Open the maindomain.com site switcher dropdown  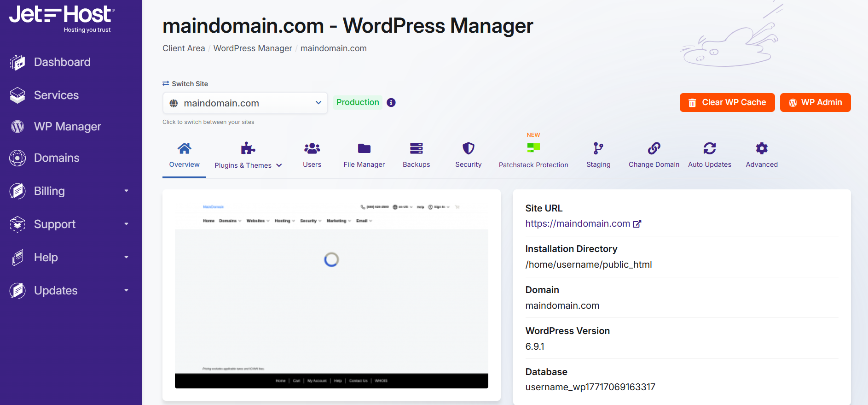(245, 103)
